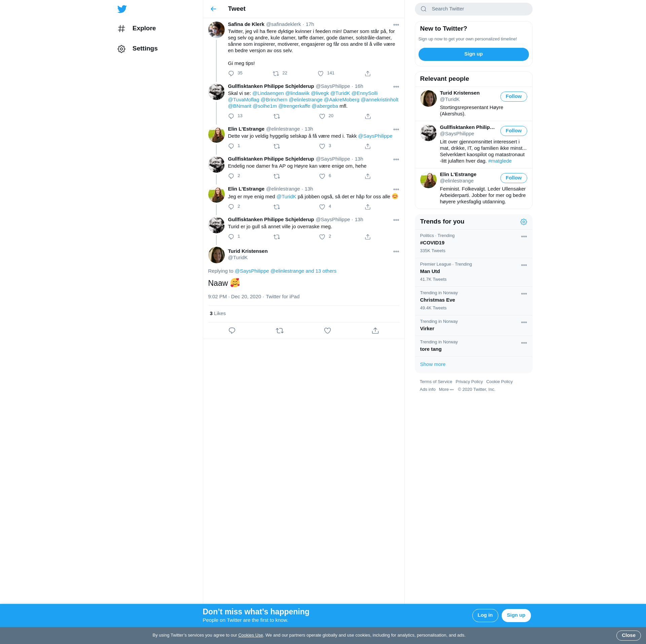
Task: Open Settings from the sidebar
Action: coord(138,49)
